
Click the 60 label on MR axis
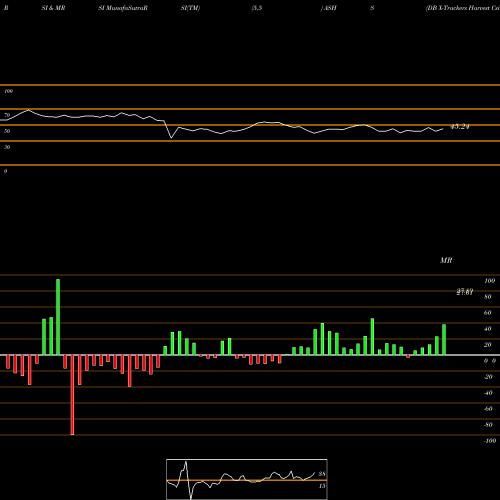pyautogui.click(x=487, y=313)
